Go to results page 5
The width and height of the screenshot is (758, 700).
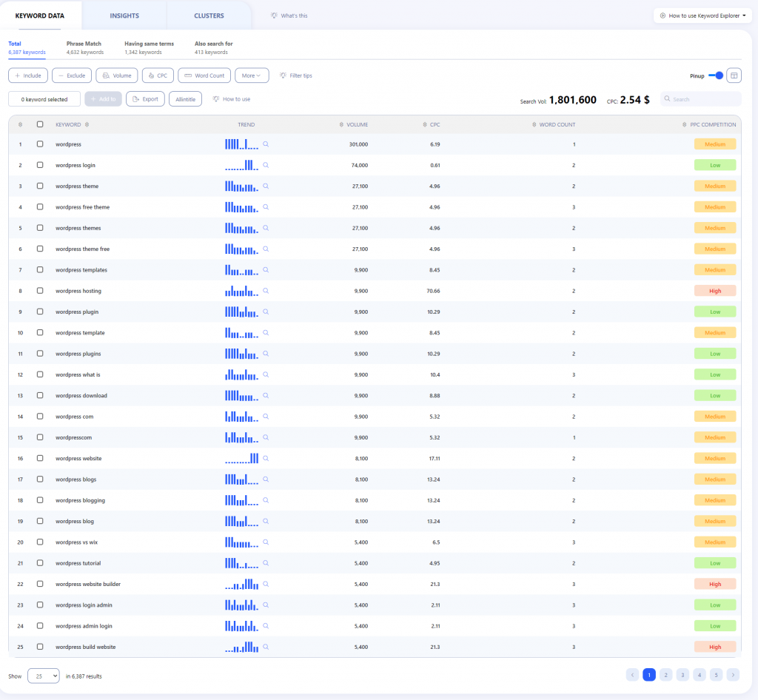tap(717, 675)
